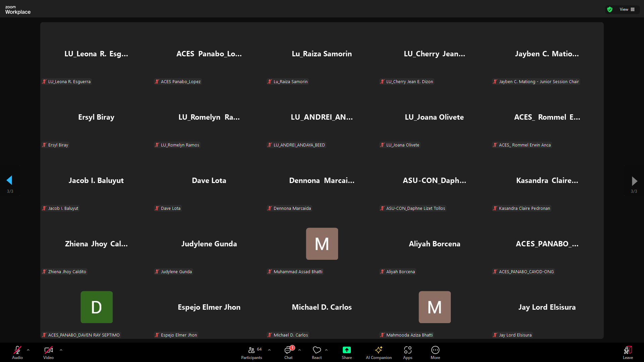Viewport: 644px width, 362px height.
Task: Open the Participants panel
Action: click(x=252, y=352)
